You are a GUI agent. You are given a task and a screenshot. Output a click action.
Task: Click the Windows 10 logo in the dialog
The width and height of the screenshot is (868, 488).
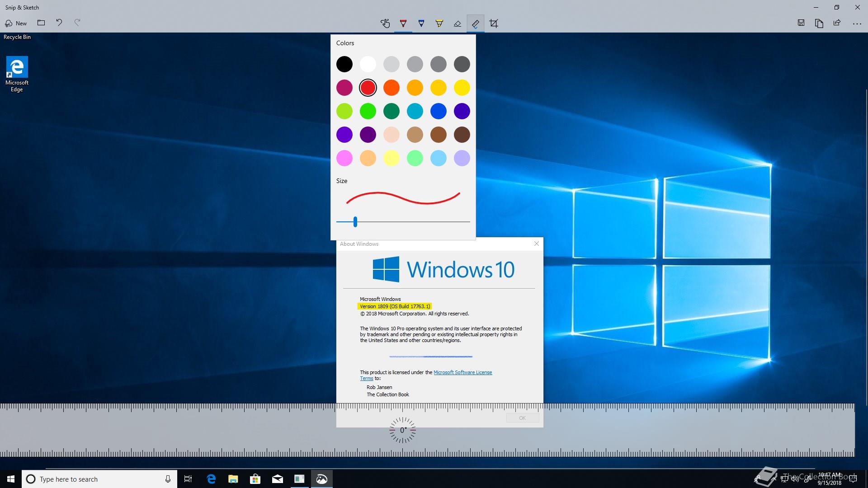point(443,269)
